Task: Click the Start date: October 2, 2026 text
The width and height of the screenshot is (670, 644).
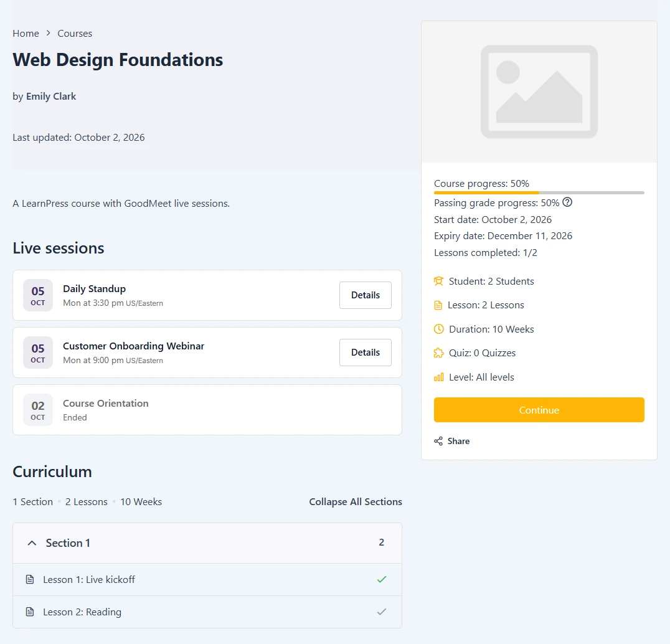Action: coord(493,220)
